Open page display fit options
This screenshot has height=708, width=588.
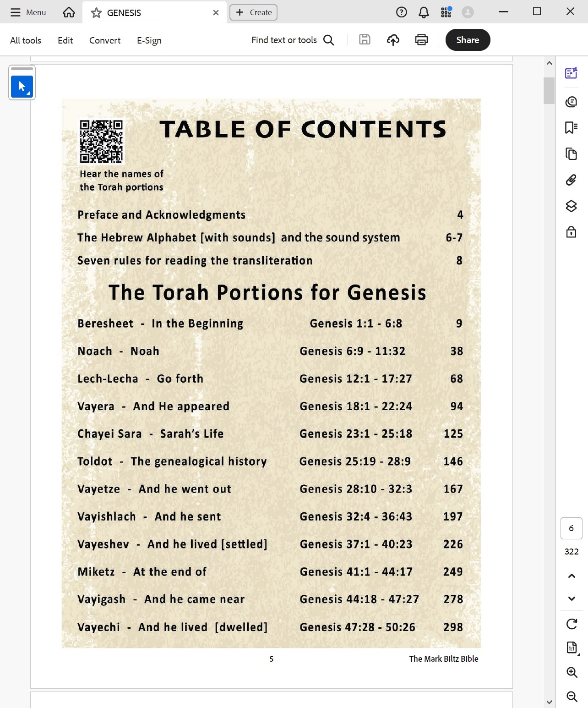coord(572,648)
